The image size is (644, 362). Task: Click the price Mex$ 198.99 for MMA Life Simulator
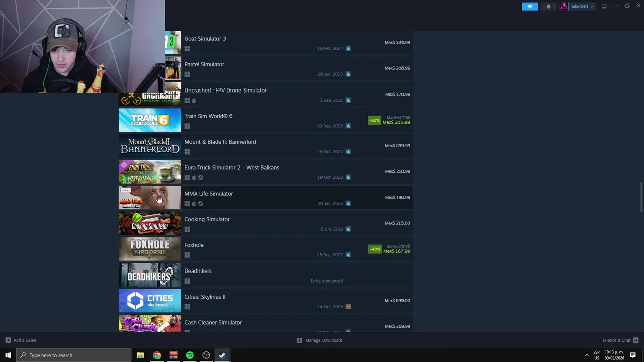[397, 197]
